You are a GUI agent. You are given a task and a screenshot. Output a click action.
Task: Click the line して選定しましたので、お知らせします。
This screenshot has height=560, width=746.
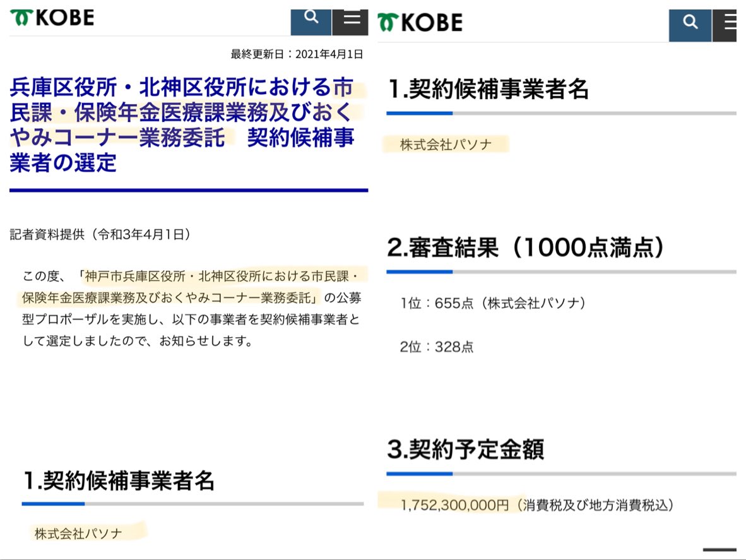(x=138, y=341)
